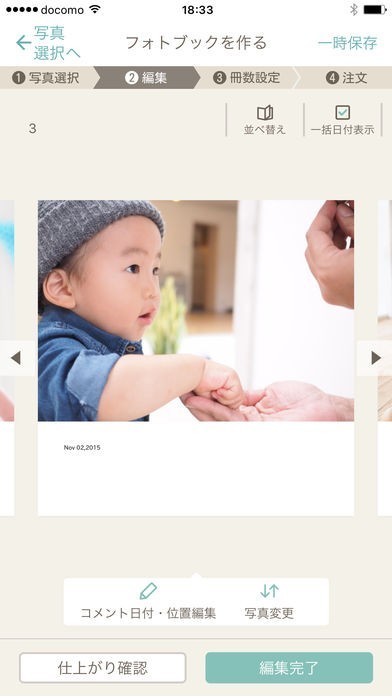The width and height of the screenshot is (392, 696).
Task: Tap the Nov 02,2015 date text
Action: tap(82, 447)
